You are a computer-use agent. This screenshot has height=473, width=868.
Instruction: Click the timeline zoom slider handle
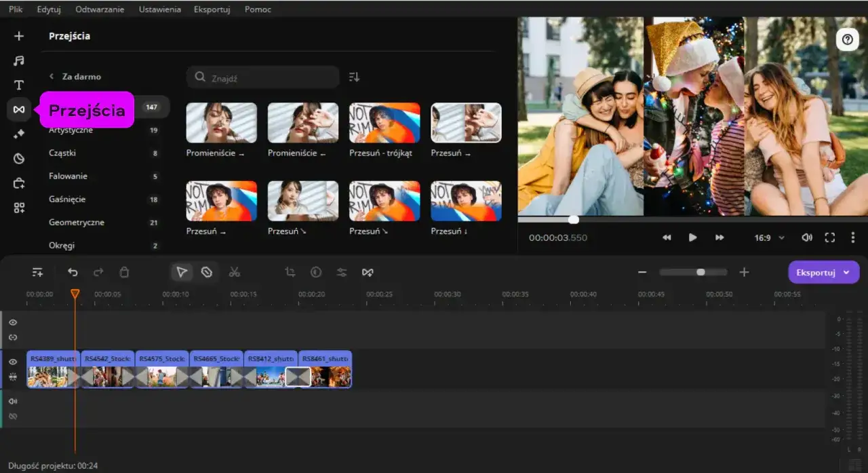701,272
